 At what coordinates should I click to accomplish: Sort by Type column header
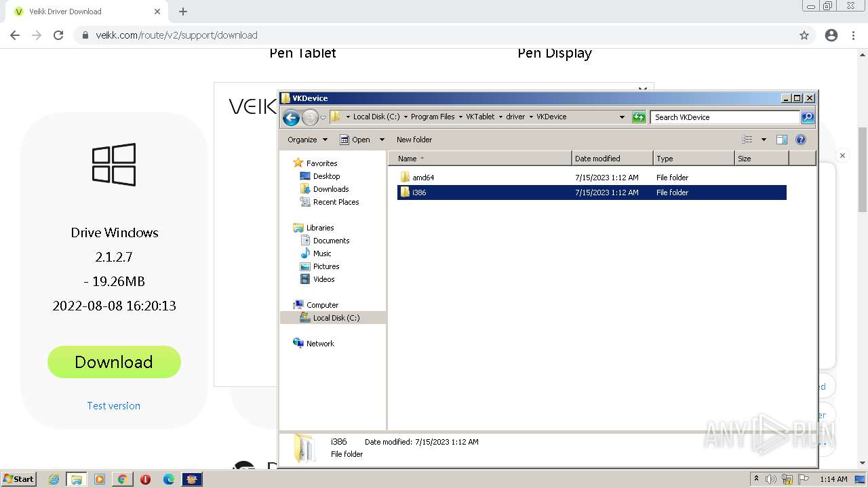coord(694,159)
